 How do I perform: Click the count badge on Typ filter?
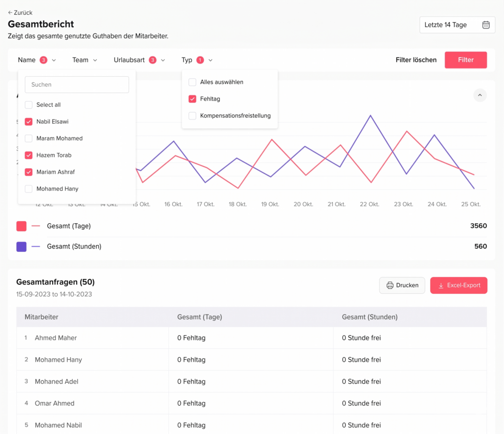pos(200,60)
